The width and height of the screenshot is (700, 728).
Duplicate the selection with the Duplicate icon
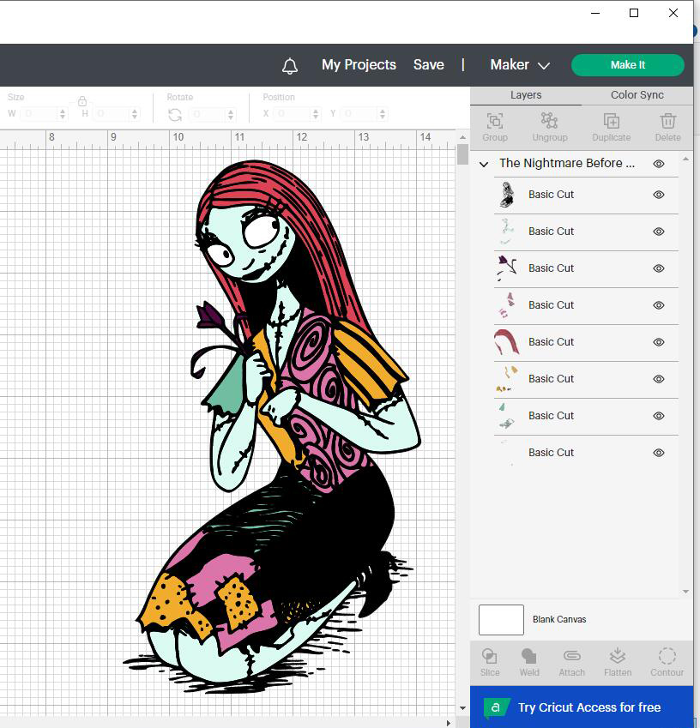point(612,121)
